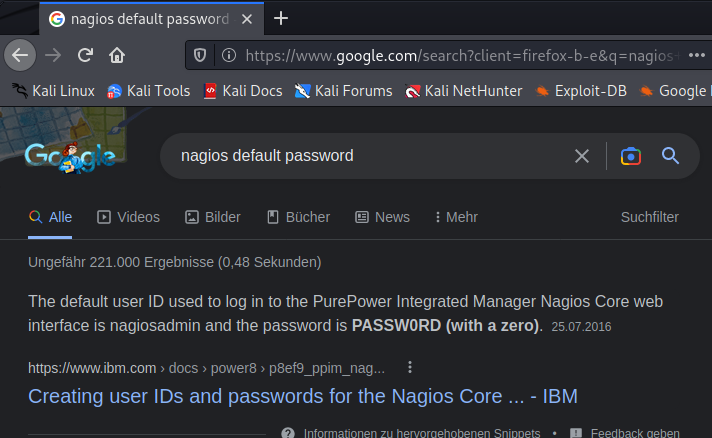
Task: Click the snippet date 25.07.2016
Action: click(581, 327)
